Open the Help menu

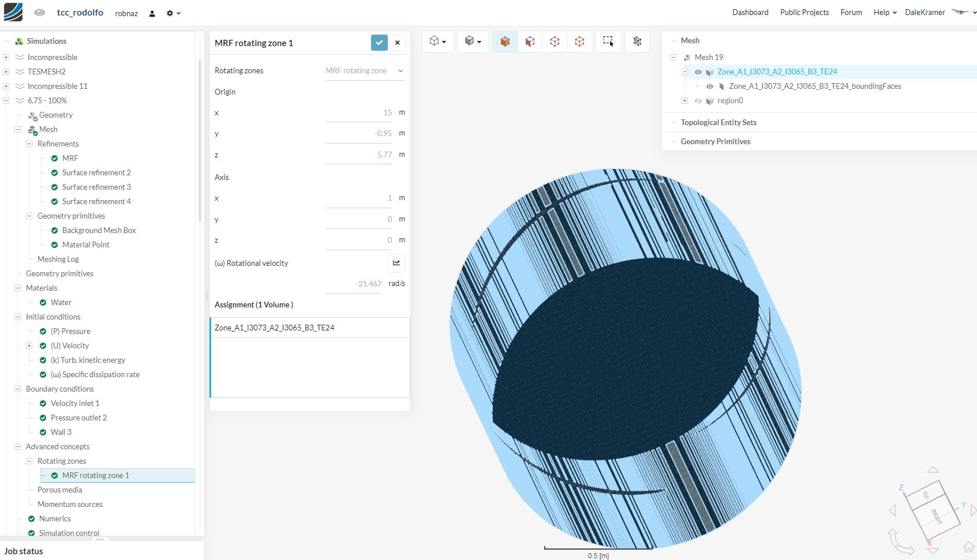click(x=884, y=13)
